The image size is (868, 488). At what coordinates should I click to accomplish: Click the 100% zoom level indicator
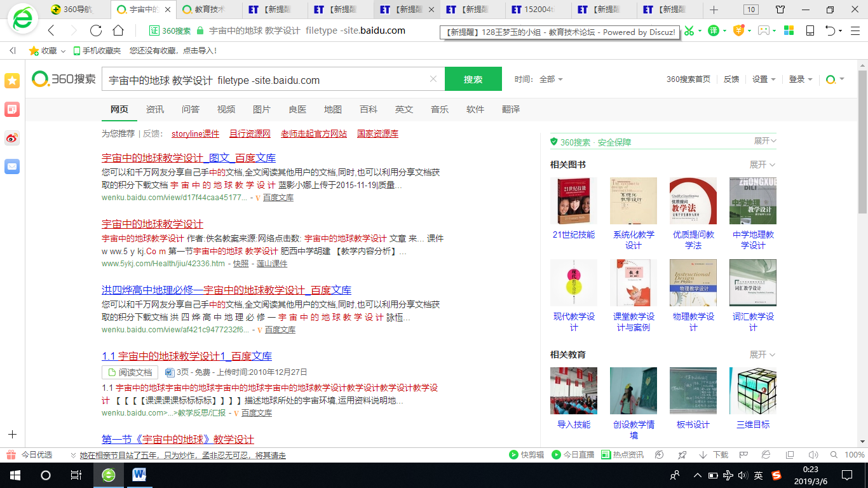click(854, 455)
